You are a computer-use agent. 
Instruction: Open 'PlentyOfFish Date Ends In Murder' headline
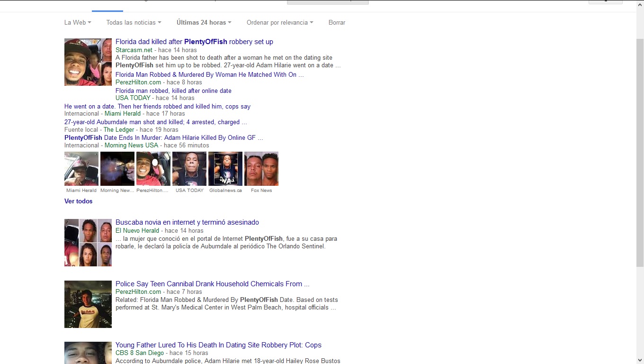tap(163, 137)
